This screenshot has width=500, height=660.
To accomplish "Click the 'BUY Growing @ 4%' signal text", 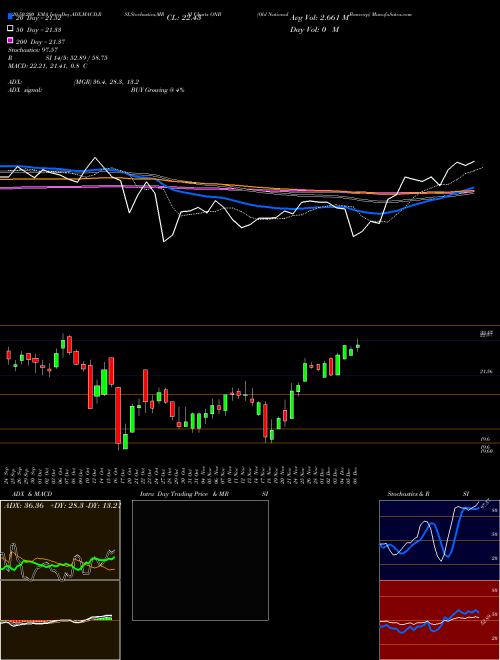I will [157, 90].
